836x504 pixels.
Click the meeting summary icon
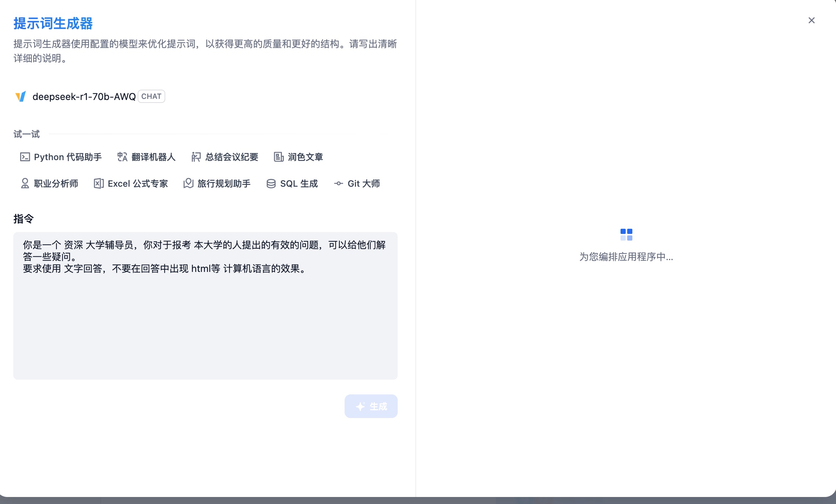(x=196, y=157)
